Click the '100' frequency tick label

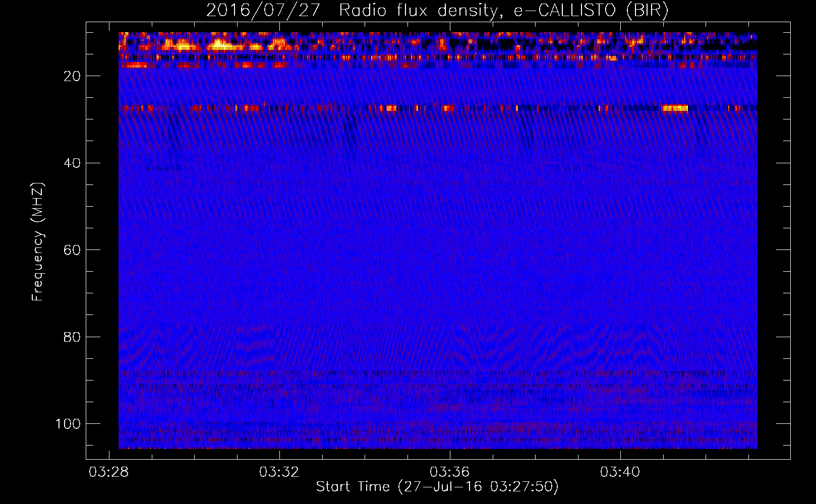pos(68,424)
